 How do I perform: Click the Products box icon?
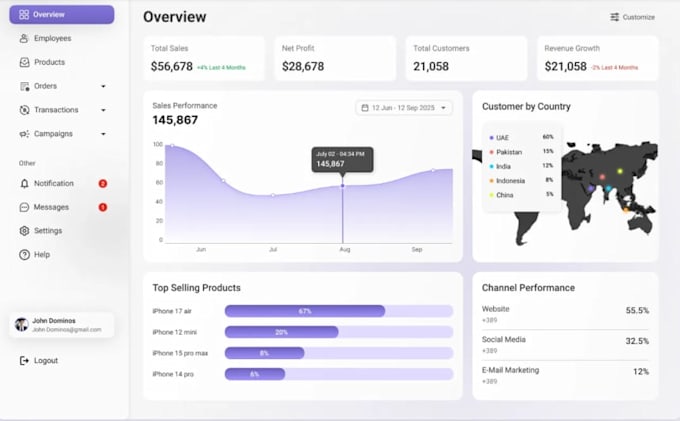(x=24, y=62)
